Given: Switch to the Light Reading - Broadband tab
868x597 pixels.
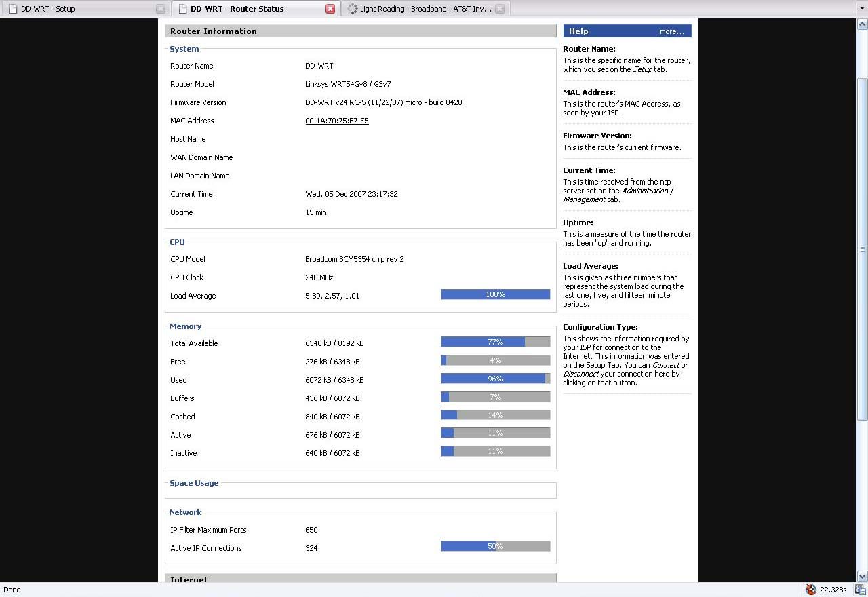Looking at the screenshot, I should 425,9.
